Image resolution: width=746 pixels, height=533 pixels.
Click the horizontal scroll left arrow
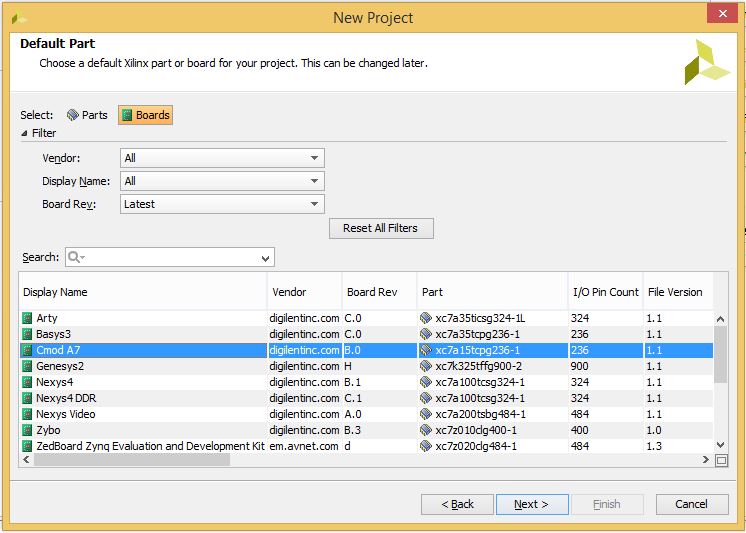point(26,459)
